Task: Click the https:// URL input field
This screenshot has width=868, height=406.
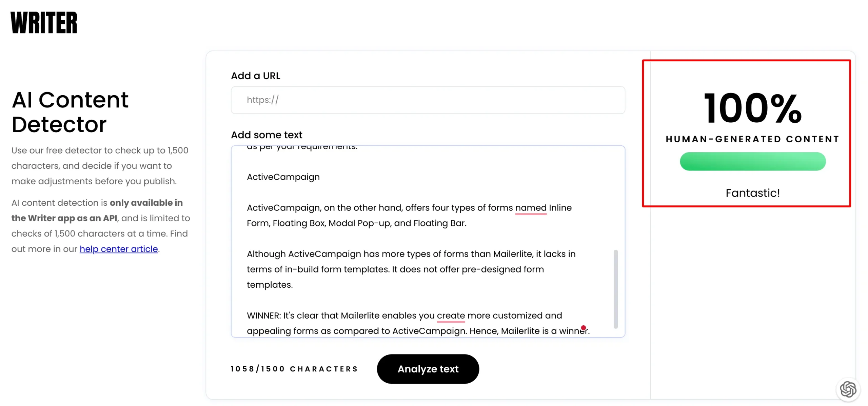Action: (428, 100)
